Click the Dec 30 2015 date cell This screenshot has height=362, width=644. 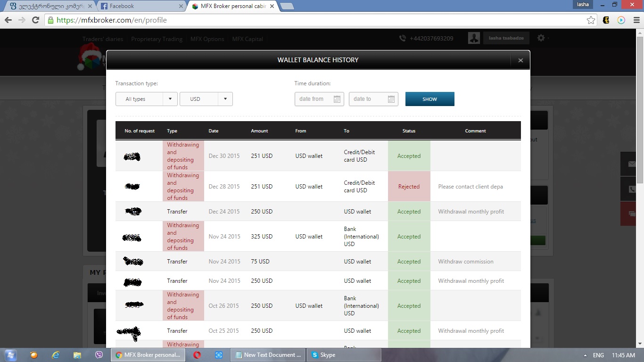tap(224, 156)
